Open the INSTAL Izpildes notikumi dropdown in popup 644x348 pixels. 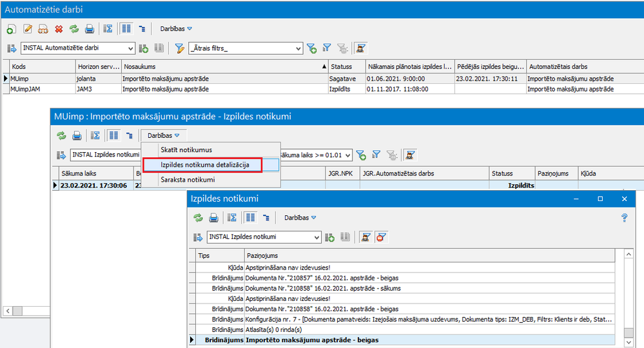tap(317, 237)
